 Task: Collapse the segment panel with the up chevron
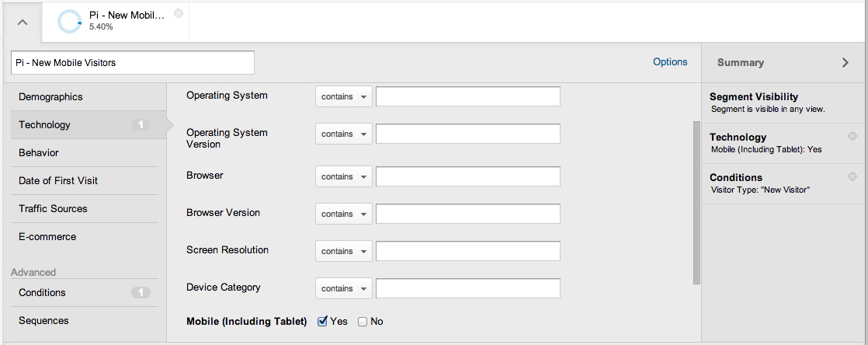pyautogui.click(x=23, y=23)
